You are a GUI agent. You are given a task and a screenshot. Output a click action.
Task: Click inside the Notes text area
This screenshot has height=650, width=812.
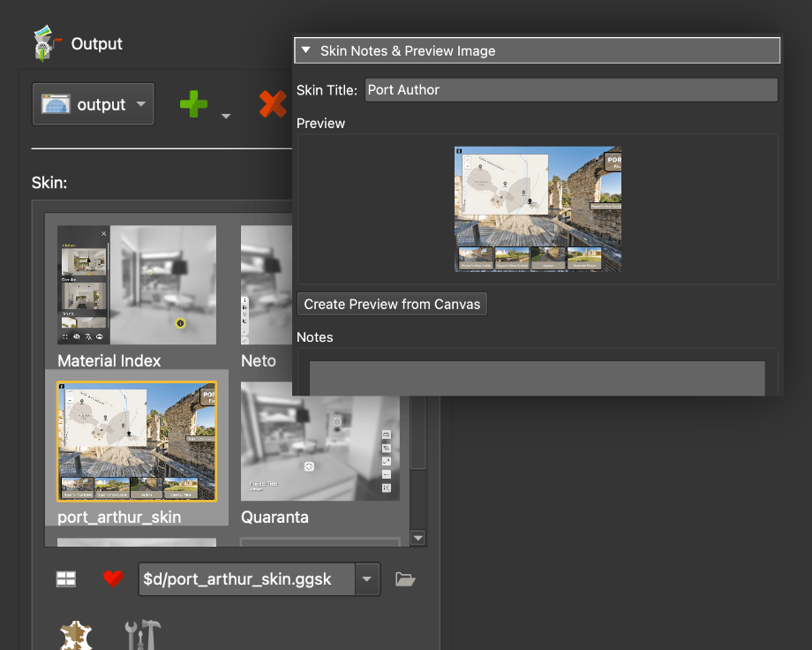point(537,377)
